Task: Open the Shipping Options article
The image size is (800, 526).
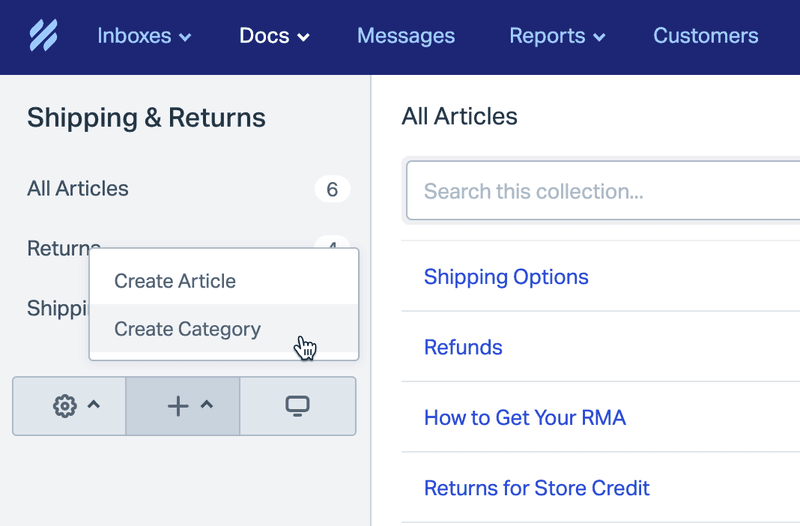Action: (x=506, y=277)
